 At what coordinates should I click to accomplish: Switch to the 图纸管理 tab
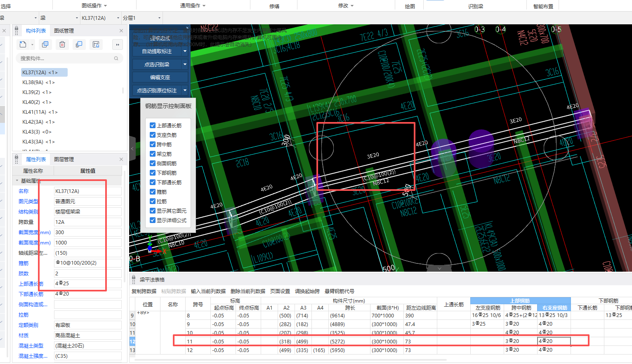64,31
